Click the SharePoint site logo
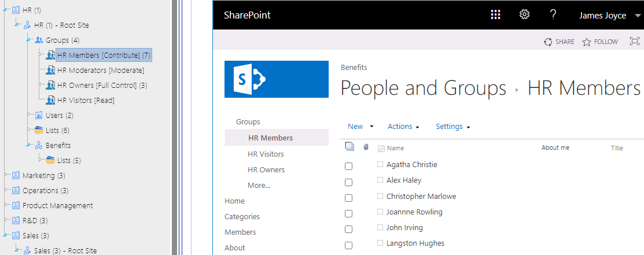Screen dimensions: 644x255 point(276,79)
